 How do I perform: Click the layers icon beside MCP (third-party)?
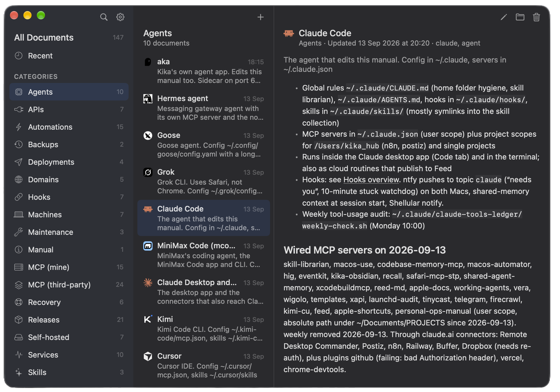19,285
